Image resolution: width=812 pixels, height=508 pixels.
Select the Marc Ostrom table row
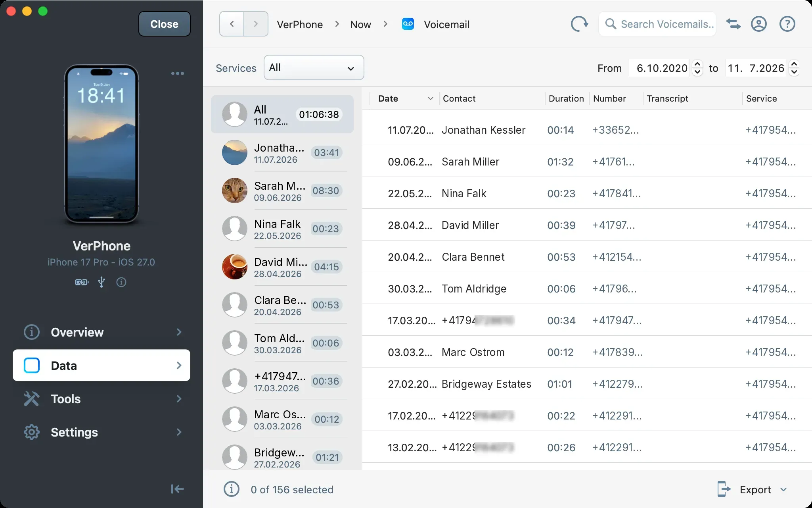point(587,352)
